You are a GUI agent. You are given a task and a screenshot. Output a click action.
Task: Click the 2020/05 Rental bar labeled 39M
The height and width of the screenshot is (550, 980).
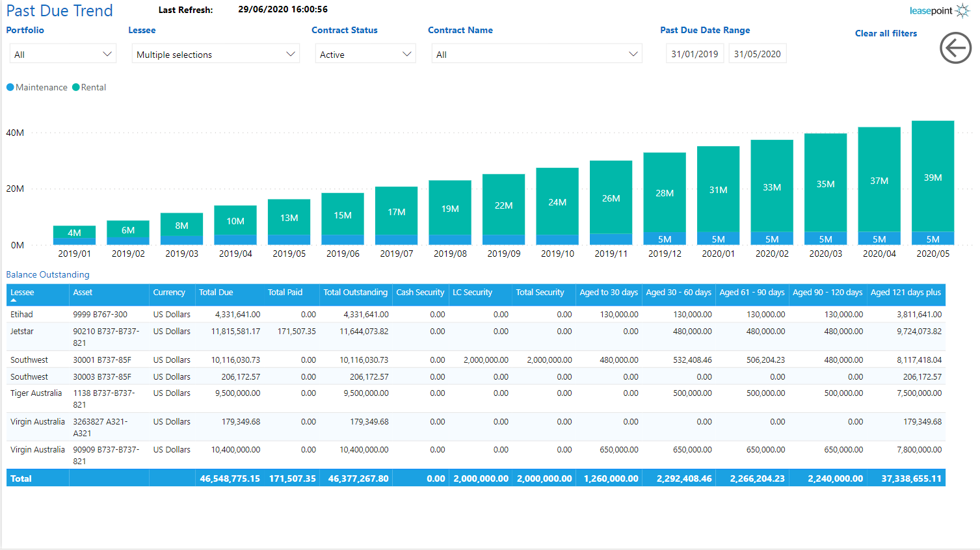click(933, 176)
